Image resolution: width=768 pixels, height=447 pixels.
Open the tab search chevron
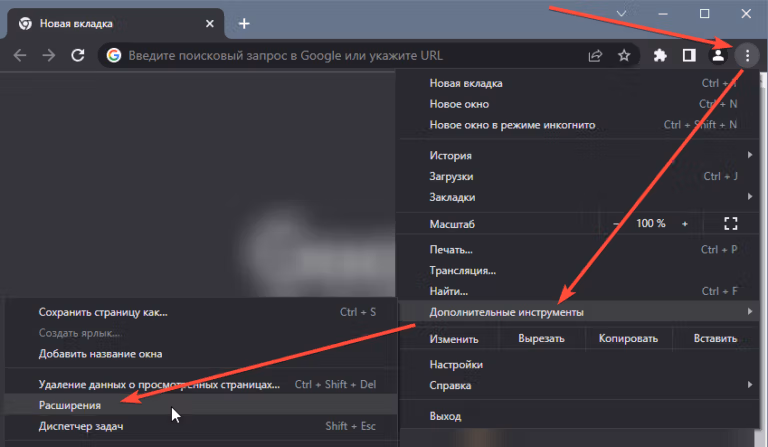(621, 14)
